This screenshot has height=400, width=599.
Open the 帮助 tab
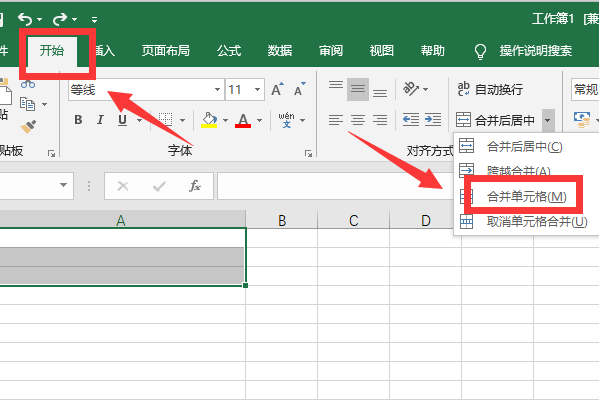pos(433,50)
